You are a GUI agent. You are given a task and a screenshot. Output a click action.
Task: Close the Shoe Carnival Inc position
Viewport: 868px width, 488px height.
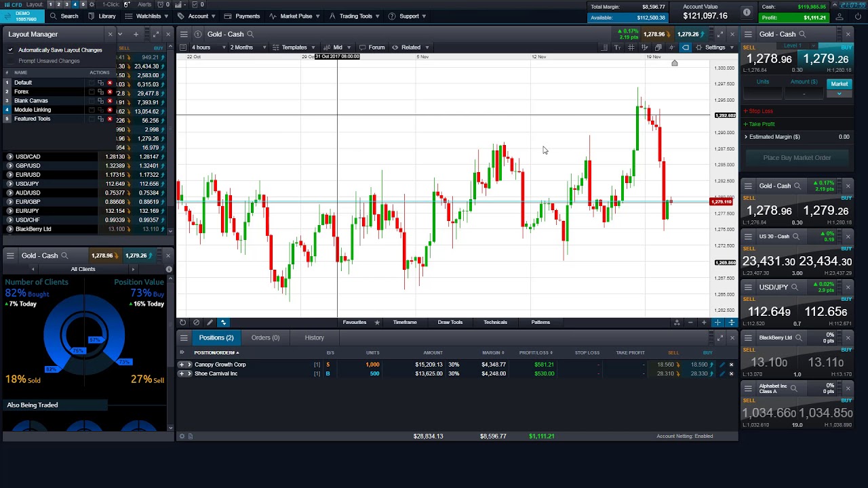tap(731, 373)
